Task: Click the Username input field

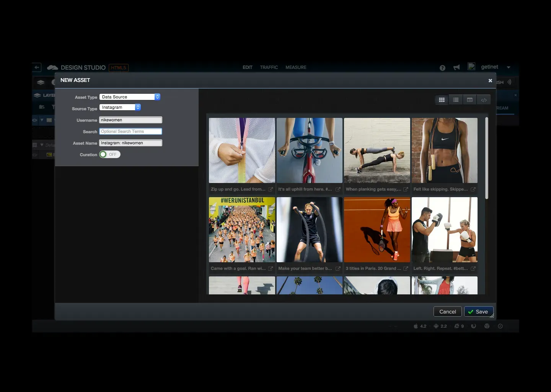Action: (130, 120)
